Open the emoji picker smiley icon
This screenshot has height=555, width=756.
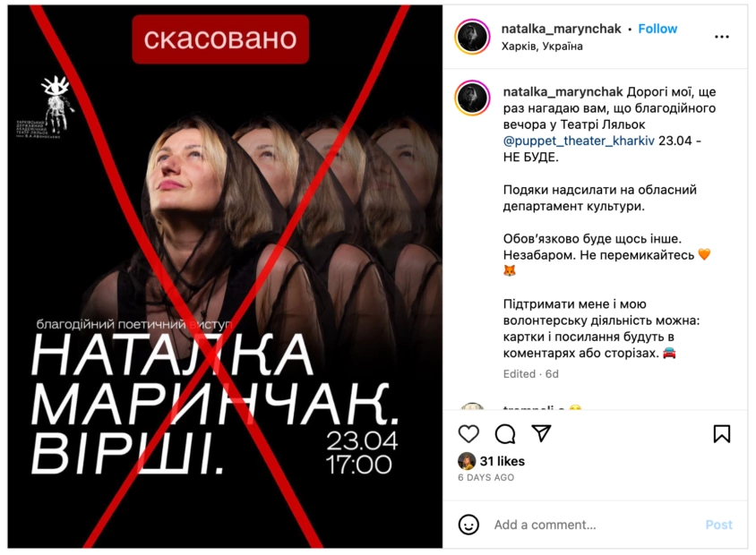pos(468,525)
